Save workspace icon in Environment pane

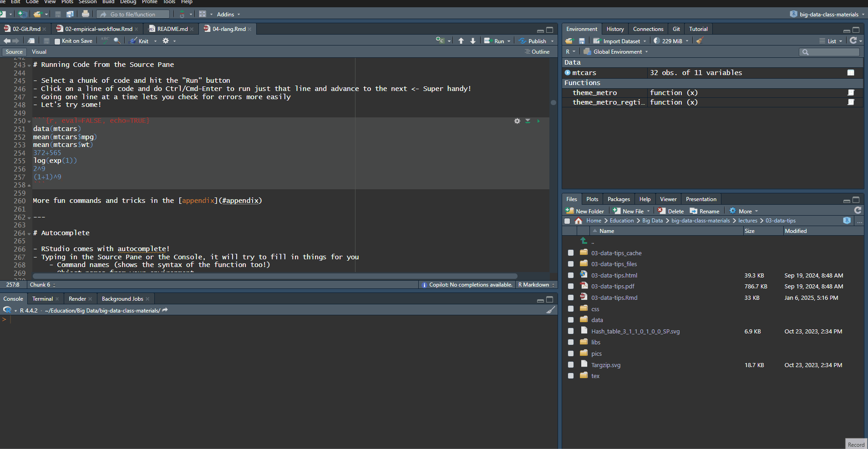(582, 41)
